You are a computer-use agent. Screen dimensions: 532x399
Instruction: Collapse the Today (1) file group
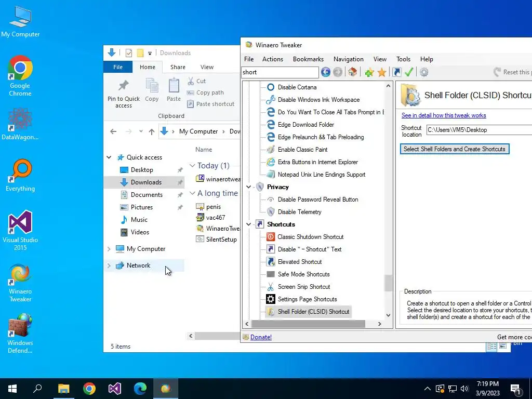click(x=192, y=166)
